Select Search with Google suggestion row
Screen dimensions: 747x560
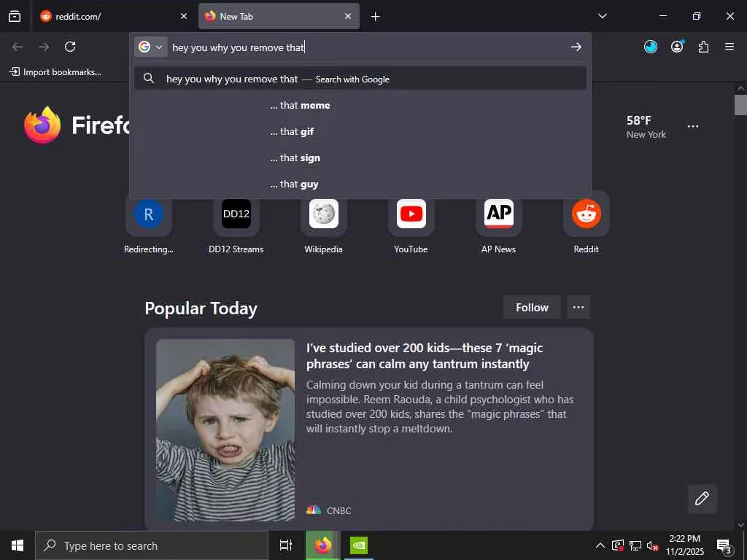[360, 79]
